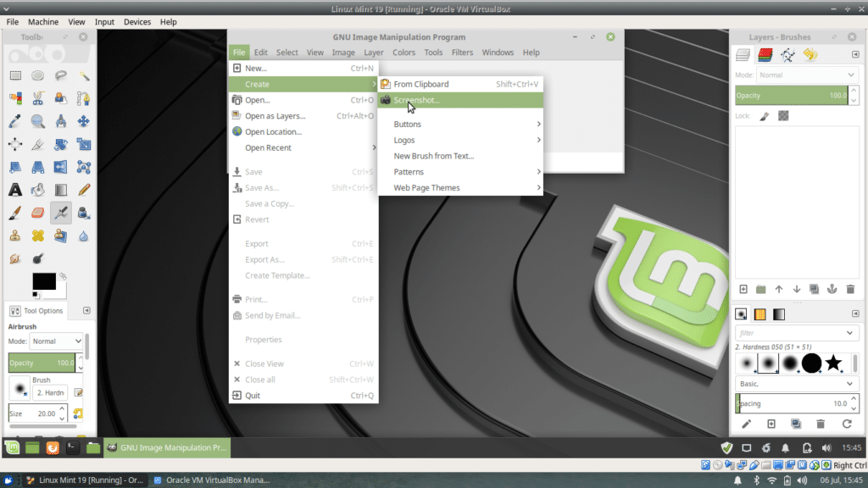Toggle lock pixels for the active layer
Image resolution: width=868 pixels, height=488 pixels.
[x=764, y=114]
